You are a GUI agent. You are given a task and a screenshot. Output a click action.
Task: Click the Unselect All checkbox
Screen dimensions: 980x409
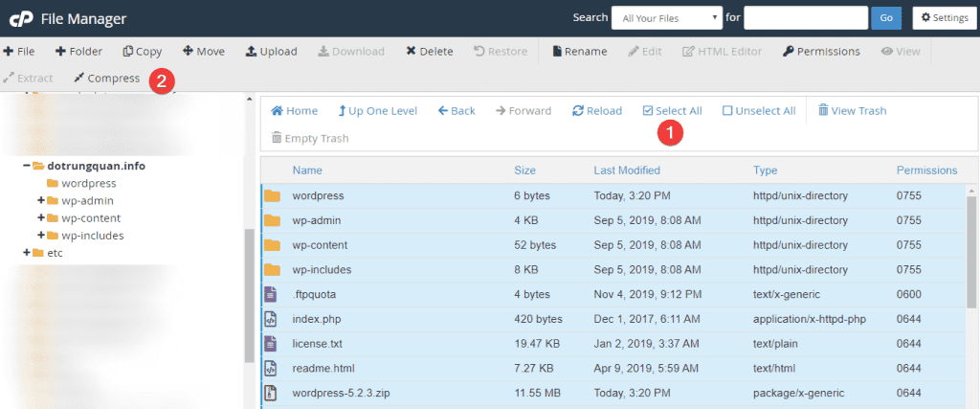coord(727,111)
